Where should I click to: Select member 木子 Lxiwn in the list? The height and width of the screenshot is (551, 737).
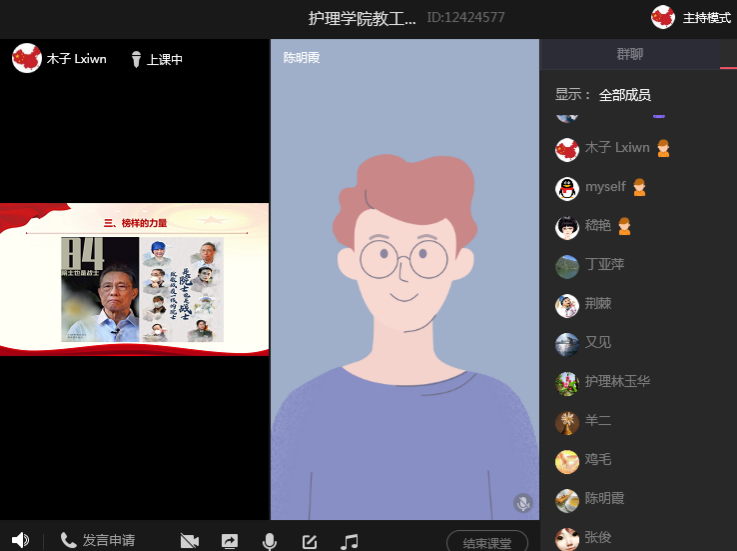[x=616, y=148]
